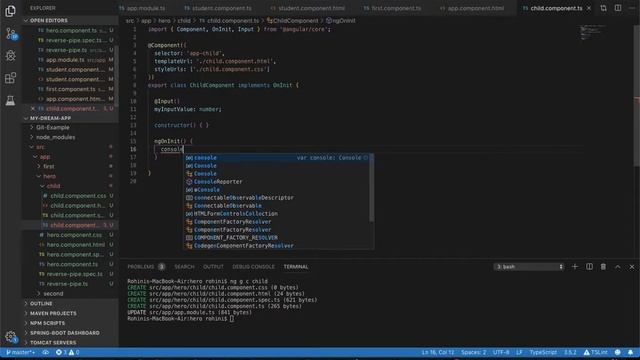Open the Manage gear at activity bar bottom

coord(11,337)
